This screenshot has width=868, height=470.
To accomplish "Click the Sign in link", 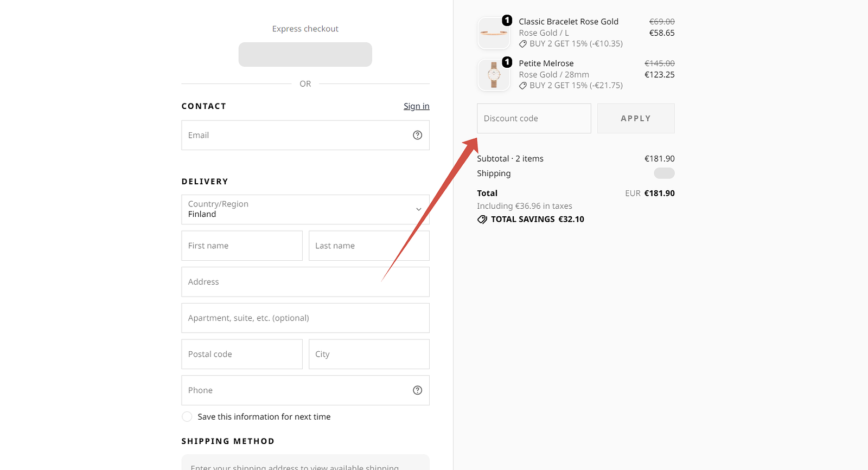I will pos(416,106).
